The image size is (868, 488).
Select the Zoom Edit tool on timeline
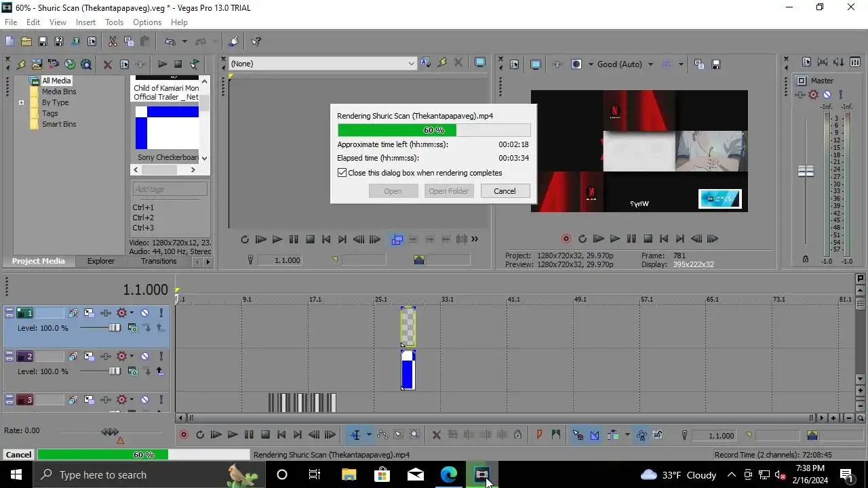414,435
